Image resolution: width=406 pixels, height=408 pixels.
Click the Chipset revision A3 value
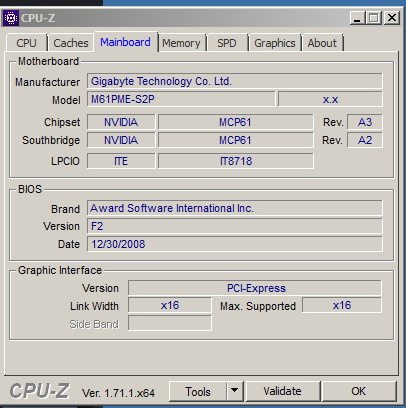point(365,122)
